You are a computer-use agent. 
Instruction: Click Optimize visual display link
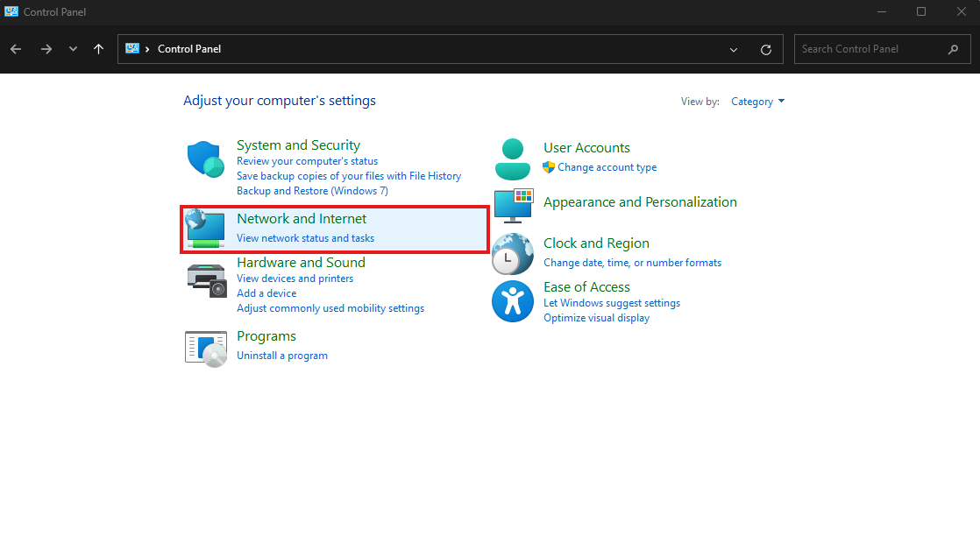point(596,318)
